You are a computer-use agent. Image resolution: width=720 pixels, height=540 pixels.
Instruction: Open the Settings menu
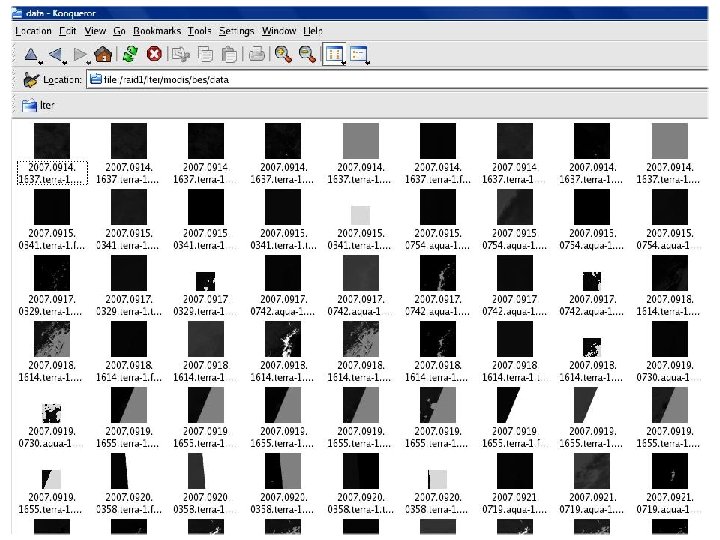point(236,31)
